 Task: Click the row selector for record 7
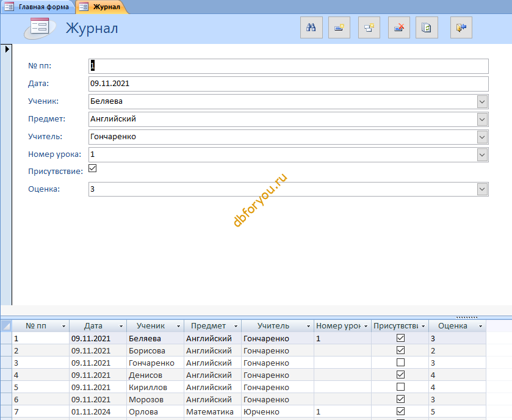6,411
